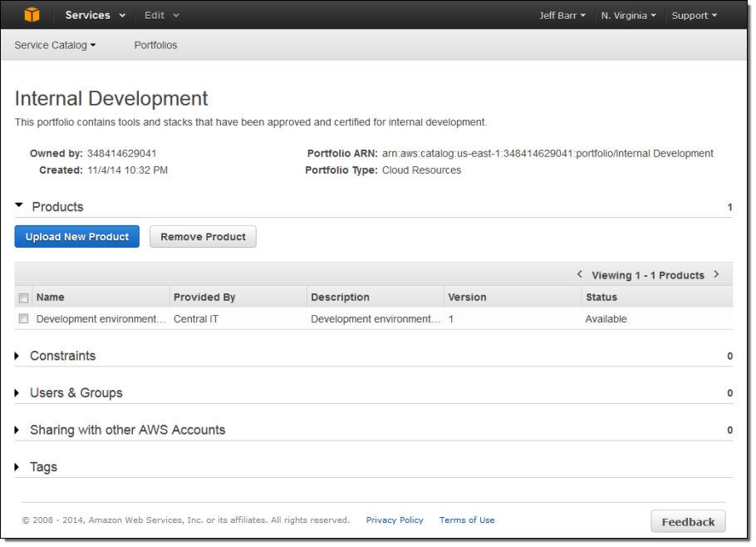Go to previous products page arrow

[x=579, y=274]
